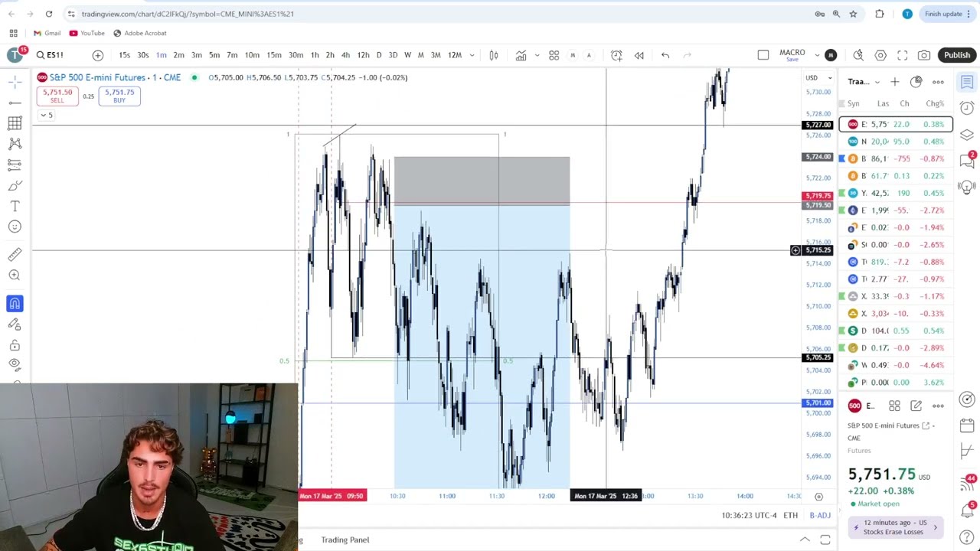Open the Trading Panel tab

click(x=345, y=540)
